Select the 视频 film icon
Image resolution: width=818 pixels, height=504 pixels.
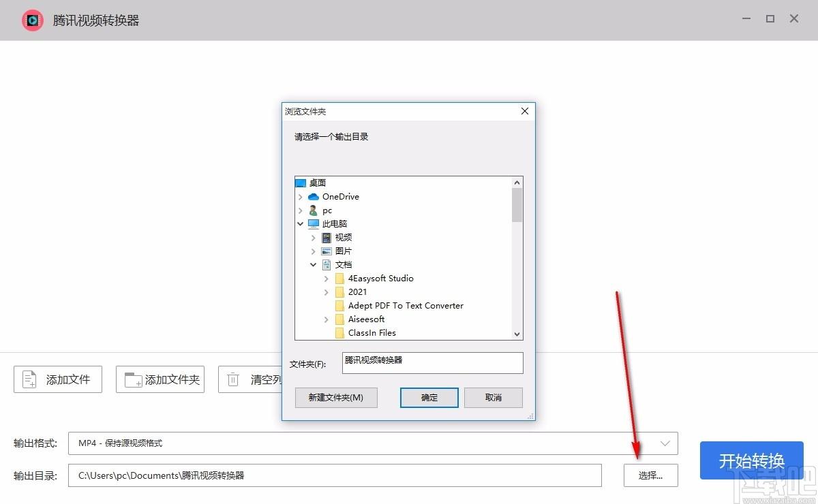tap(327, 238)
